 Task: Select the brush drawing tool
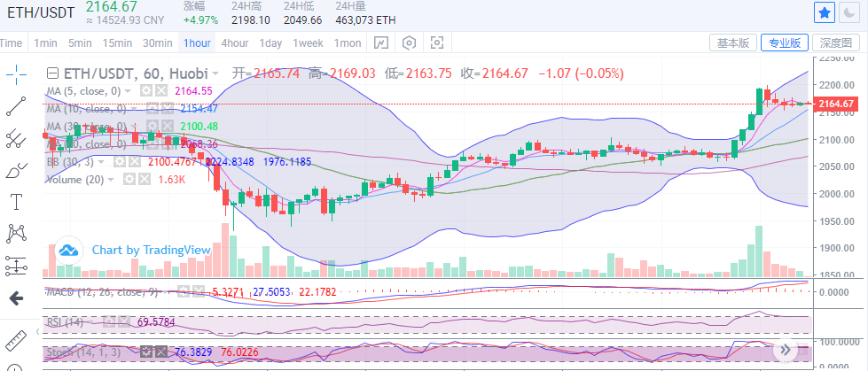pos(17,170)
